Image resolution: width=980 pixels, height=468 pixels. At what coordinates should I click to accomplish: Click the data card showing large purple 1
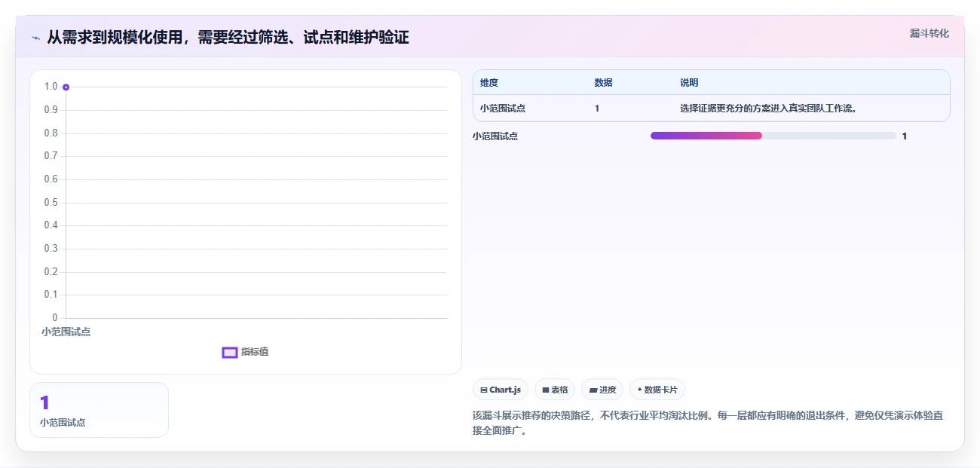[99, 410]
